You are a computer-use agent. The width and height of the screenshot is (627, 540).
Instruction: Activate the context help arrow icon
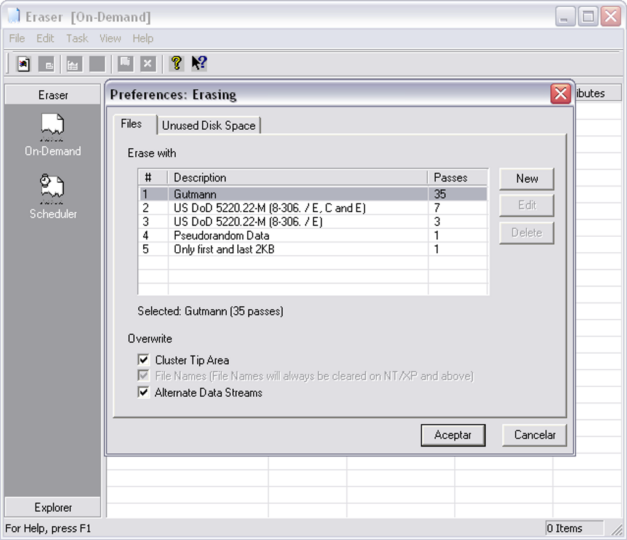(199, 63)
